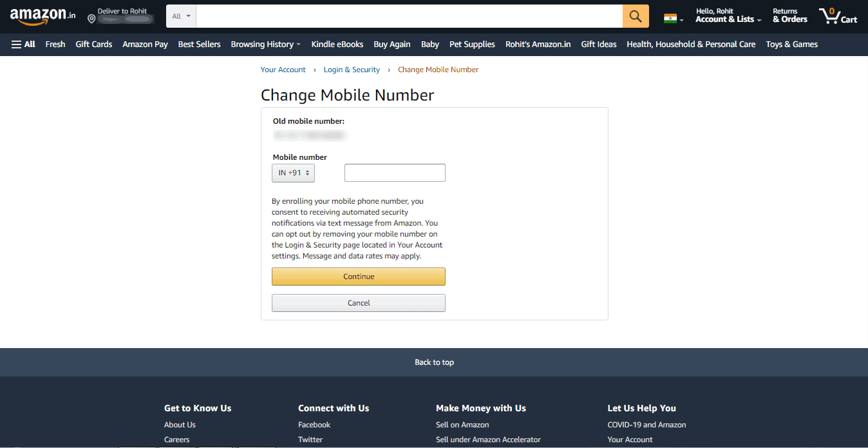Click the Cancel button
Image resolution: width=868 pixels, height=448 pixels.
click(x=358, y=302)
